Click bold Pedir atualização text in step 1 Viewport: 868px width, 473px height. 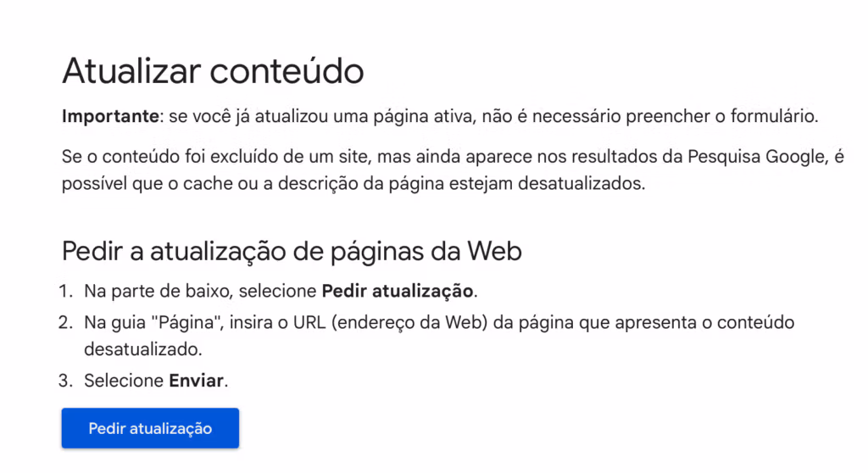click(398, 292)
